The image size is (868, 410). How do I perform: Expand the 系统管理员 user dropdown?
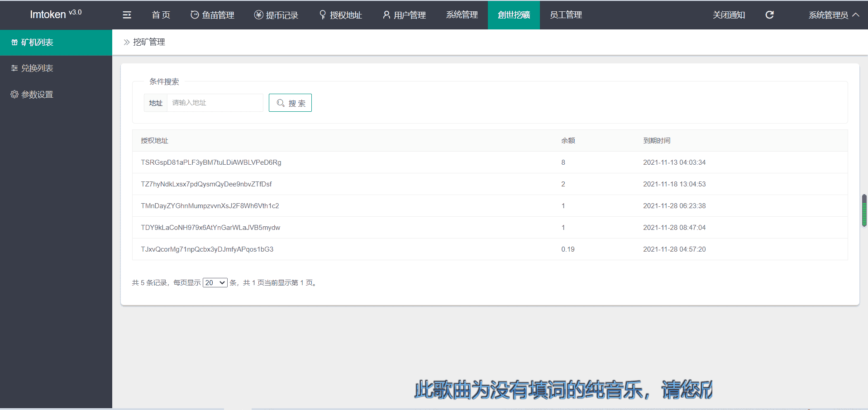pos(834,15)
